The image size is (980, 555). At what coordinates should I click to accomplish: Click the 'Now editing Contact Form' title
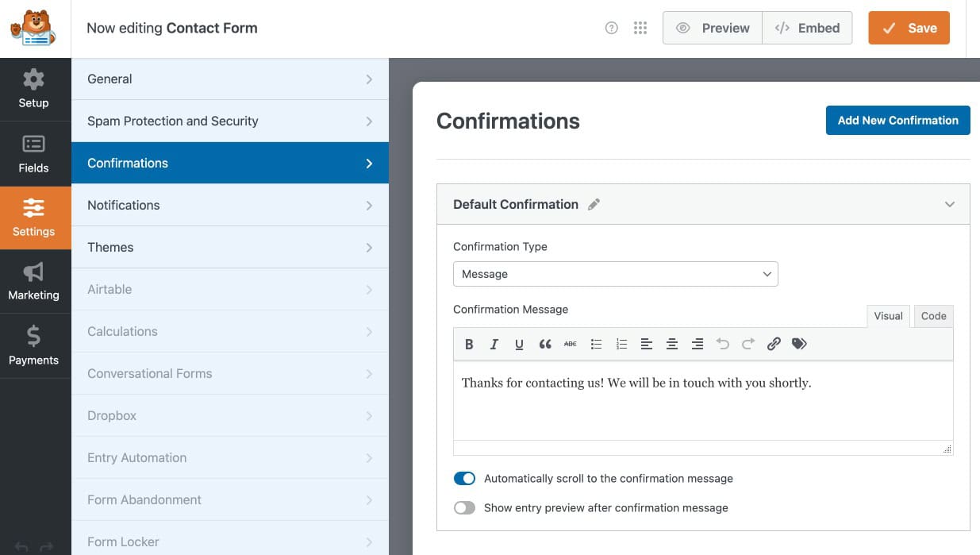pos(172,28)
